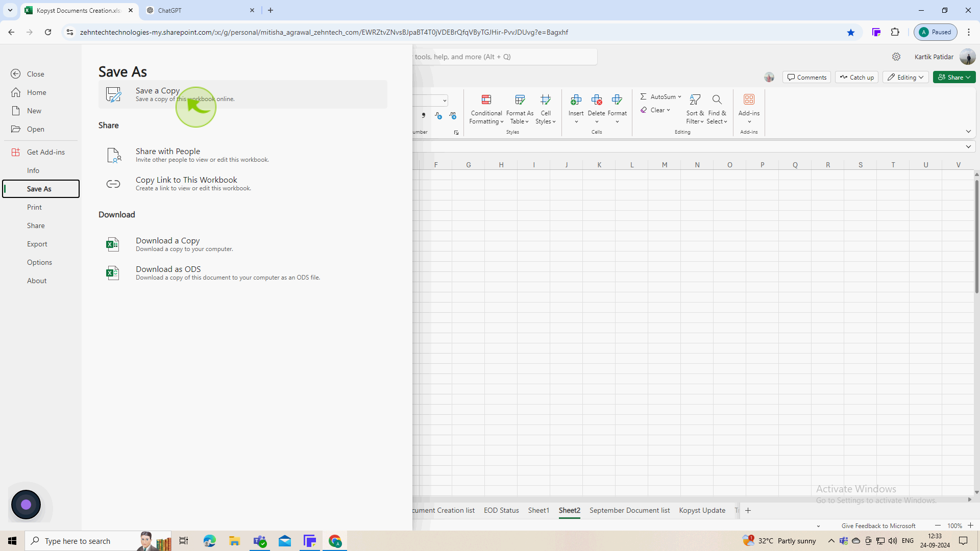
Task: Click the zoom out minus button
Action: click(938, 525)
